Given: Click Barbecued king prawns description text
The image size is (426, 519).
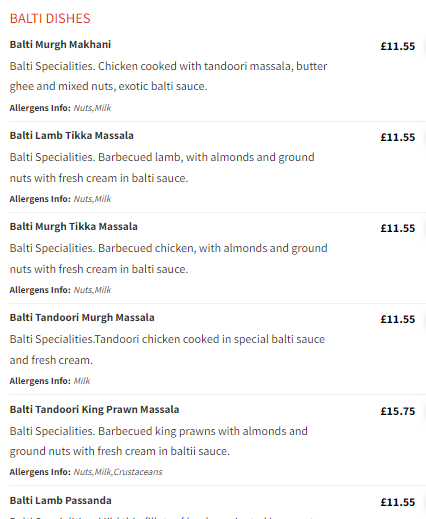Looking at the screenshot, I should [159, 441].
